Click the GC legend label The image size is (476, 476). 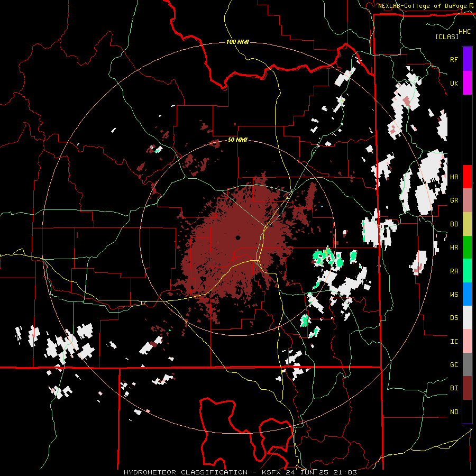pos(454,365)
